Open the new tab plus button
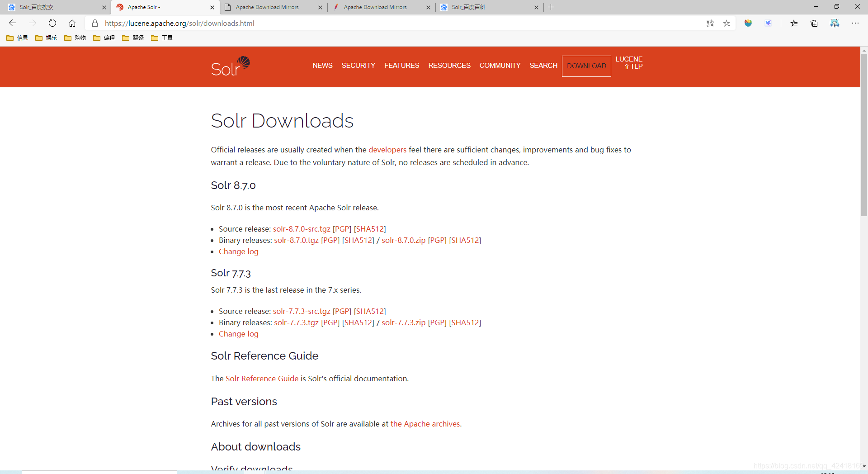The image size is (868, 474). [551, 7]
